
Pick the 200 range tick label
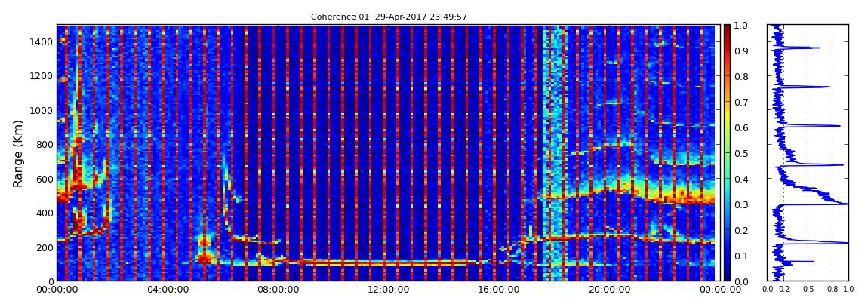[45, 248]
